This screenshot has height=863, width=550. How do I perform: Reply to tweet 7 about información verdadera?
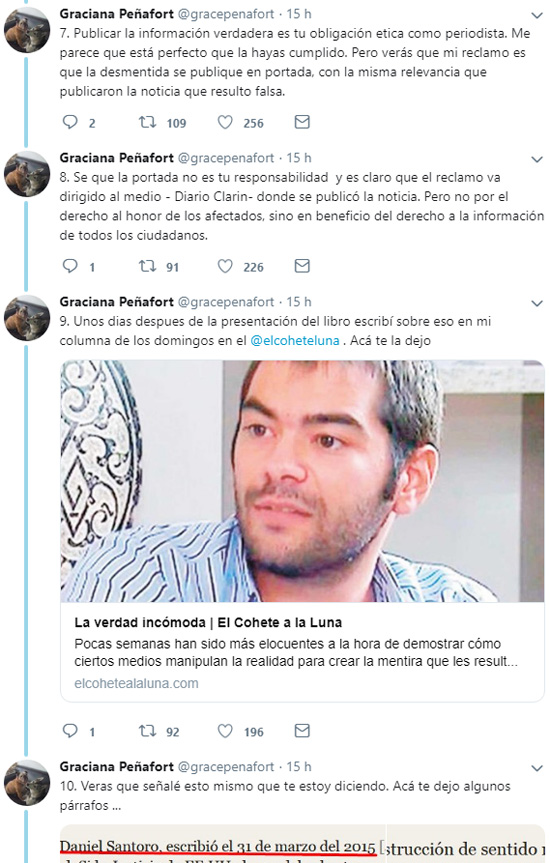[x=70, y=122]
